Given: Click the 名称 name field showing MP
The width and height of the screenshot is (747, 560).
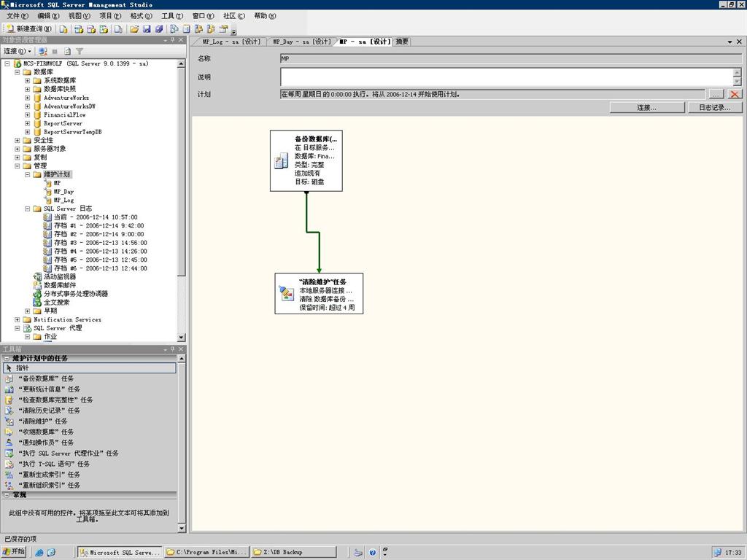Looking at the screenshot, I should tap(511, 58).
